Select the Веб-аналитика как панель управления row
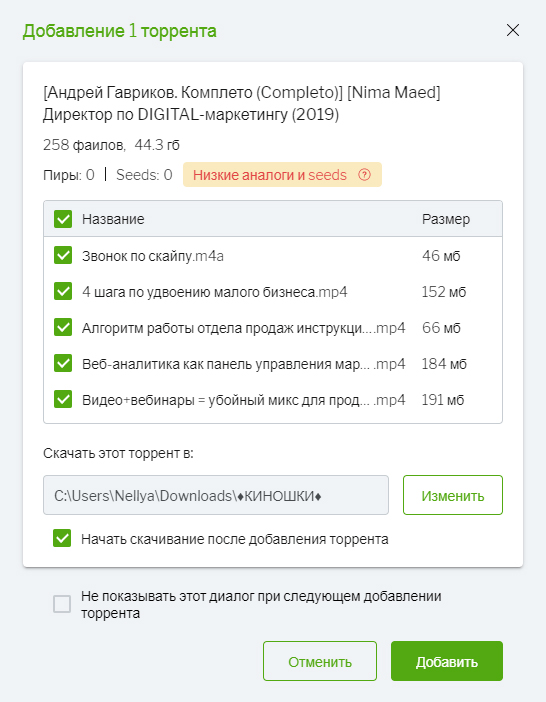The image size is (546, 702). (273, 364)
